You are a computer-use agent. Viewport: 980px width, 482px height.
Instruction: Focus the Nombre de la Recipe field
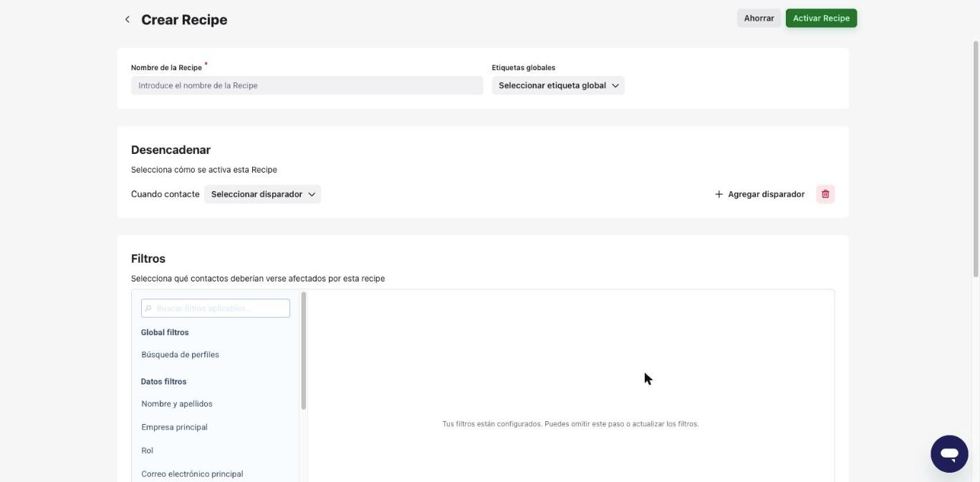click(x=307, y=85)
